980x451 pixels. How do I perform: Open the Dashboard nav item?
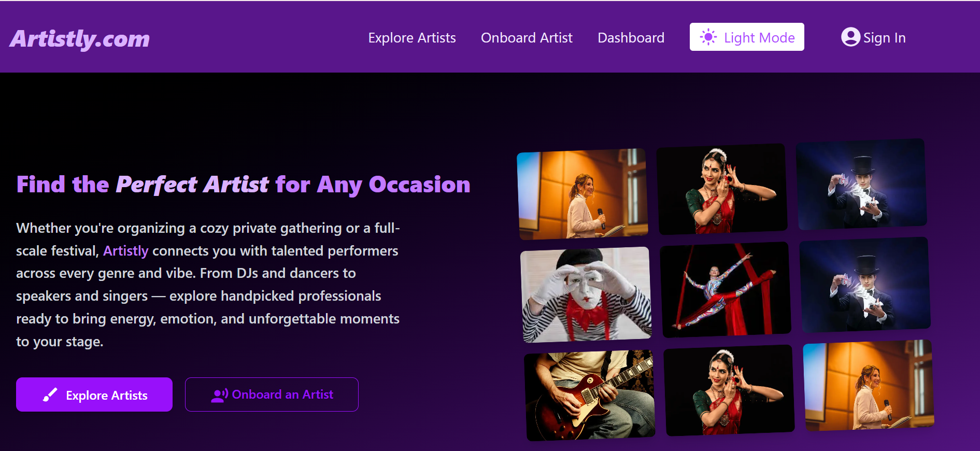(x=631, y=38)
